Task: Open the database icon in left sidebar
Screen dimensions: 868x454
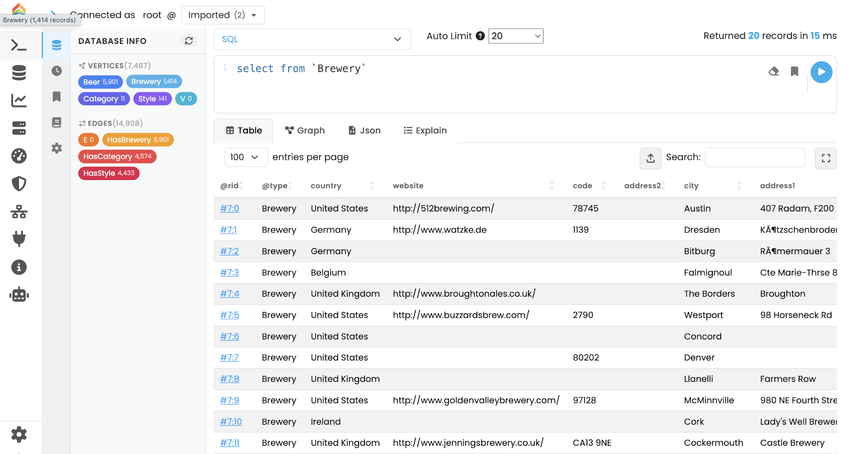Action: [19, 73]
